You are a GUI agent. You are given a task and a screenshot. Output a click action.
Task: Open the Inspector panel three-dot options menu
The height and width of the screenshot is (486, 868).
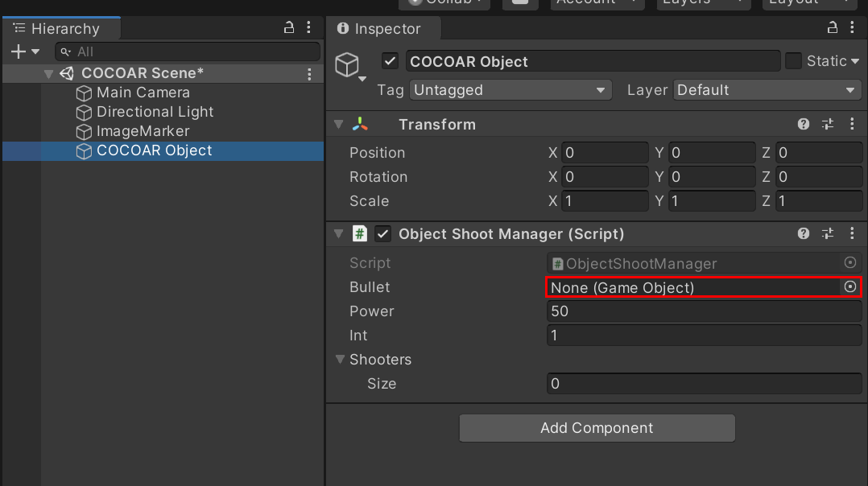coord(852,27)
